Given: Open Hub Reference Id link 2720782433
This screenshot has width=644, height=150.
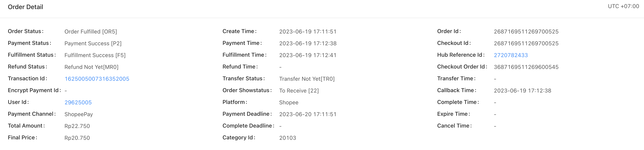Looking at the screenshot, I should tap(510, 55).
